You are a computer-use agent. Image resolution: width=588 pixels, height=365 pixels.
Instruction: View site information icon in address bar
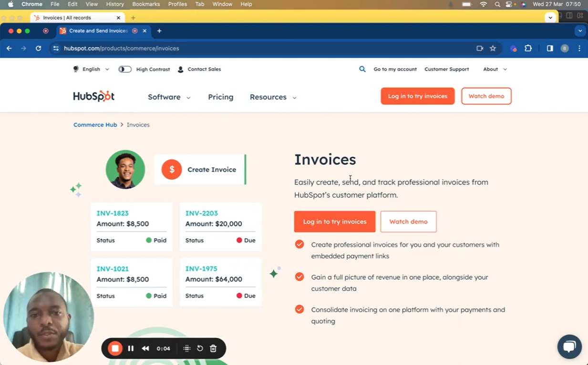[x=56, y=48]
